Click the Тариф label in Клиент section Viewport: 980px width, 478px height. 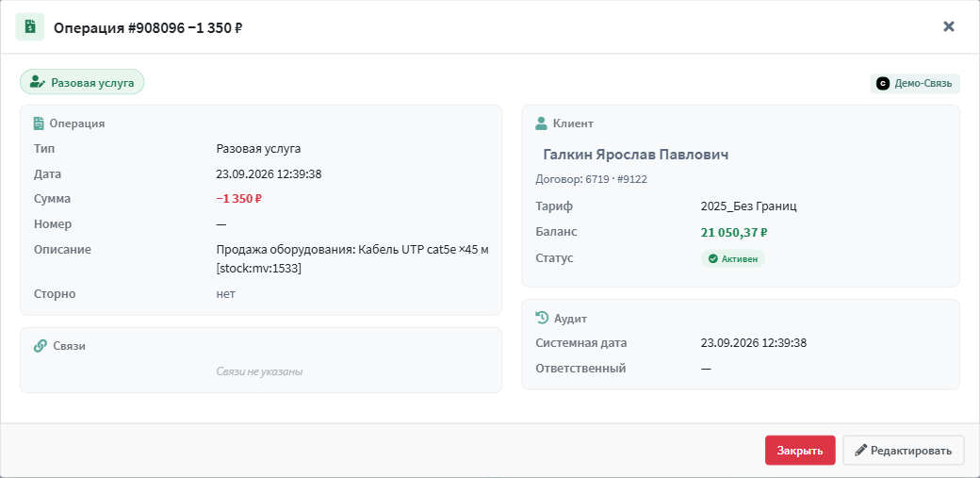click(x=554, y=206)
